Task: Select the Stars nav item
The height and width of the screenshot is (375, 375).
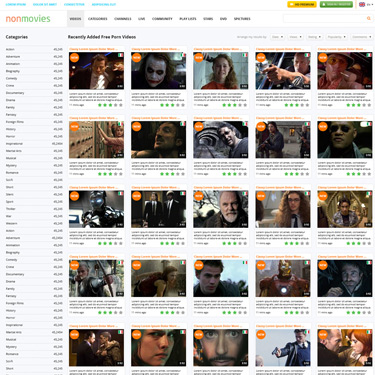Action: [208, 19]
